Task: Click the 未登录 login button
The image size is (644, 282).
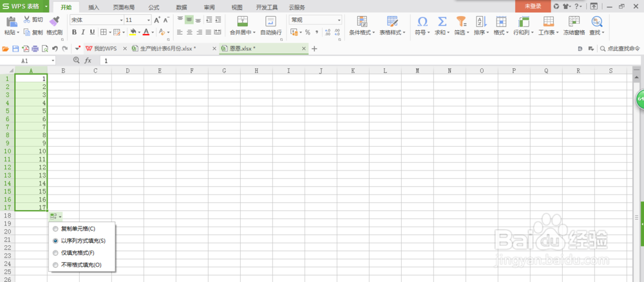Action: click(533, 6)
